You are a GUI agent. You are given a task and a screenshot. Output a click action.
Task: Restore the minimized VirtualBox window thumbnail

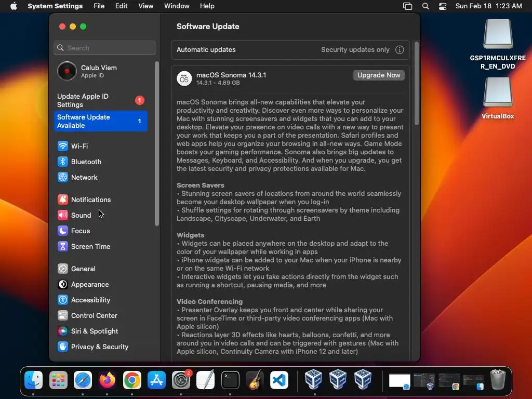click(424, 381)
